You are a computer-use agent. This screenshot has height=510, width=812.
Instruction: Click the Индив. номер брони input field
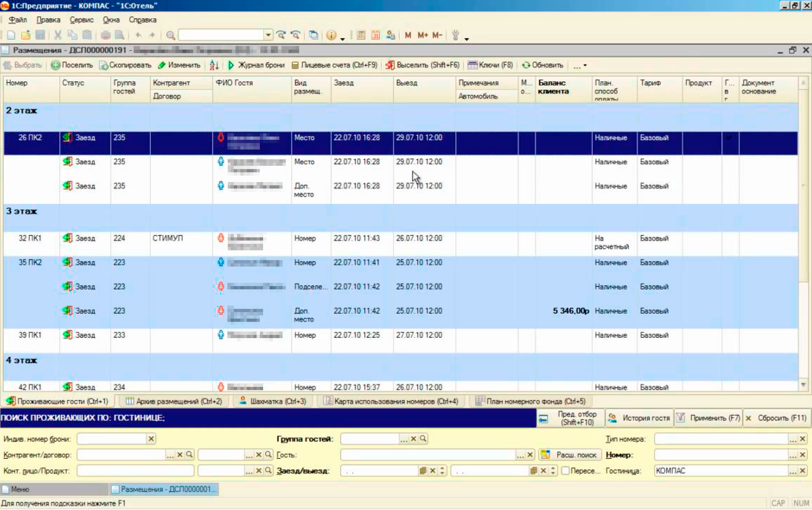coord(112,439)
